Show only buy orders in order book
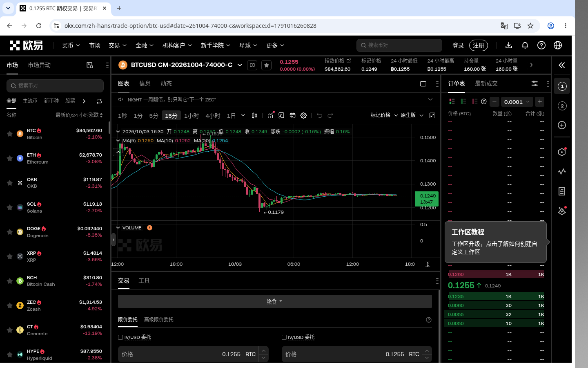The image size is (588, 368). pos(463,101)
